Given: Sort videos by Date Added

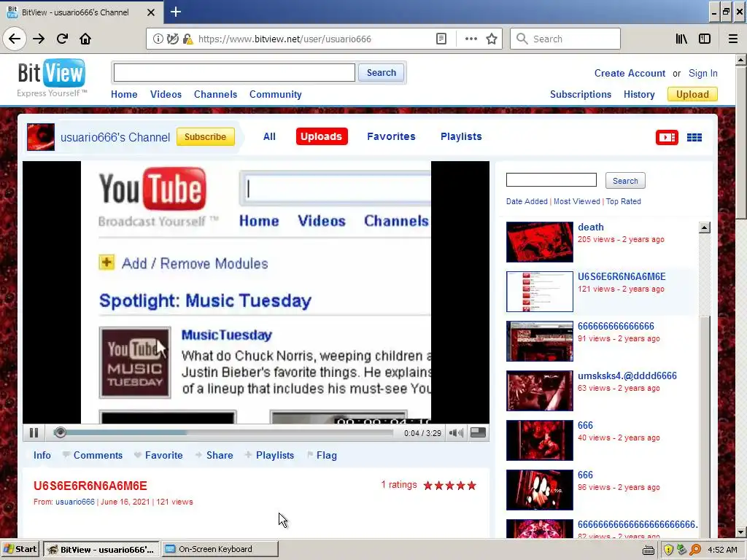Looking at the screenshot, I should [527, 201].
